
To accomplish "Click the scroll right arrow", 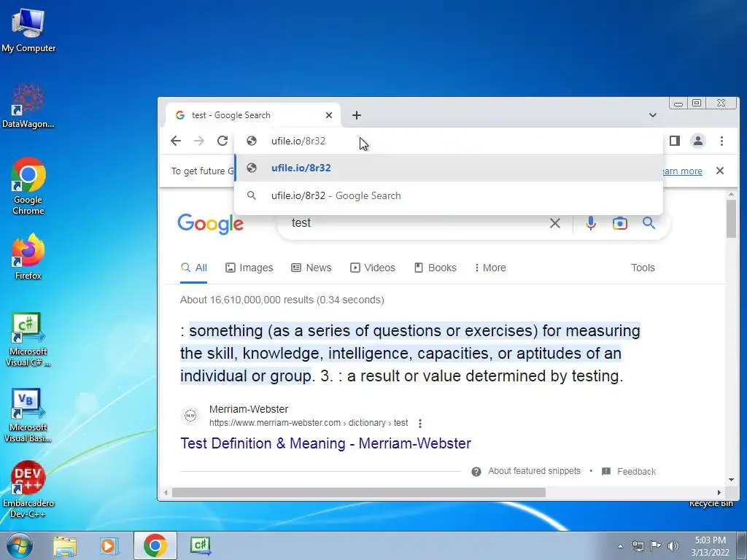I will pos(719,492).
